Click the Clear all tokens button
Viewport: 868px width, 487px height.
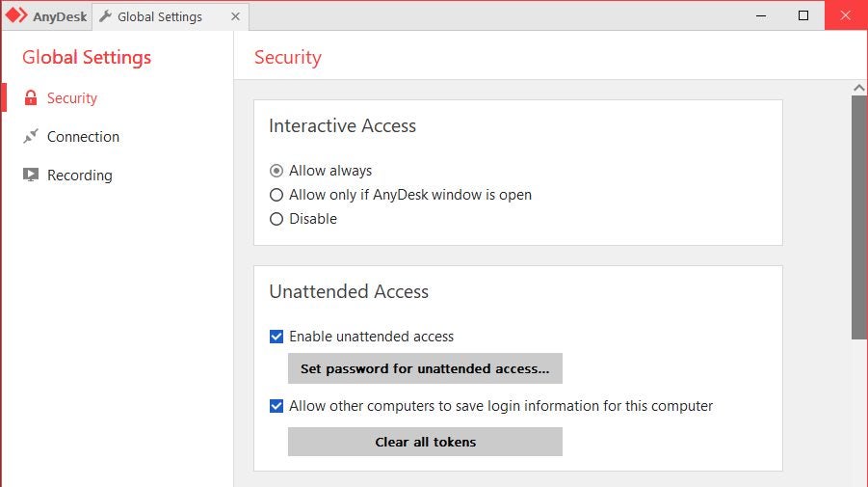click(425, 442)
